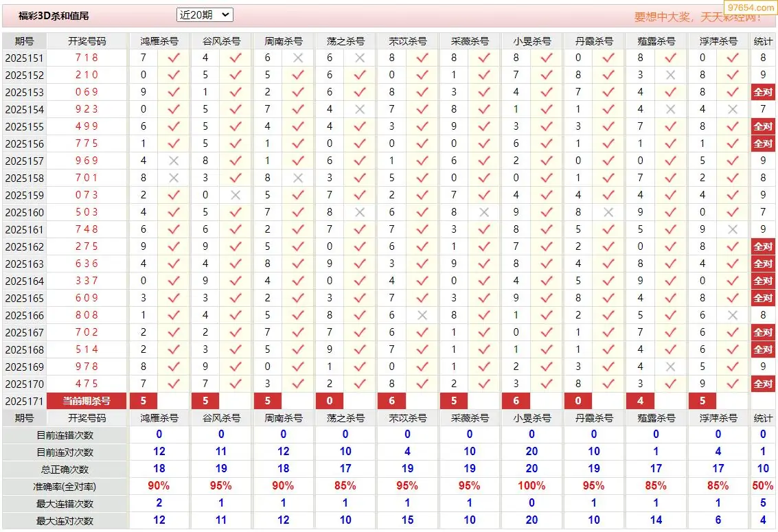Screen dimensions: 778x532
Task: Click the check mark for 丹霞杀号 in row 2025163
Action: click(608, 264)
